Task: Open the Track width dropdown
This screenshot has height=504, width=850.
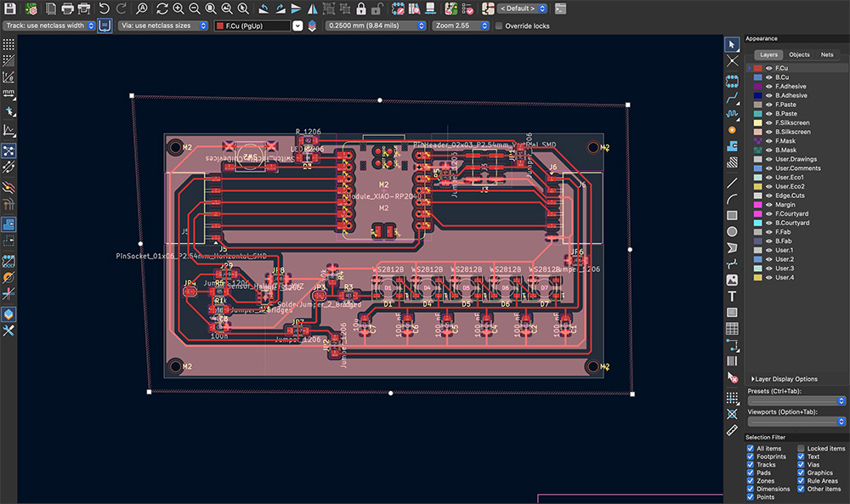Action: pyautogui.click(x=48, y=25)
